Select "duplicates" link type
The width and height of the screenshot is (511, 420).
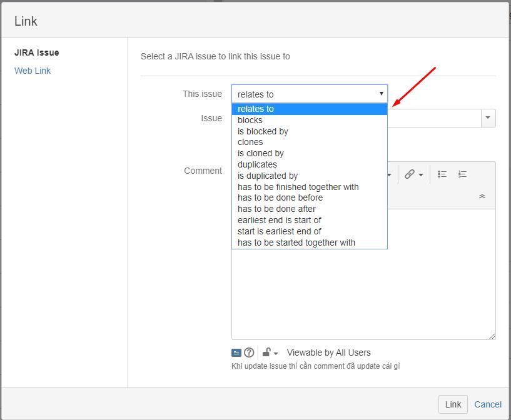309,164
